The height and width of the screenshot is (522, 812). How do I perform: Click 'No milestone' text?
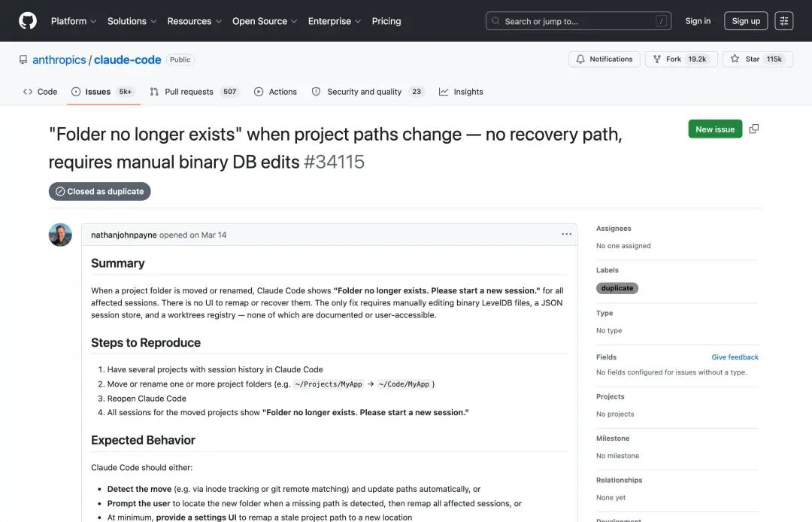[x=618, y=456]
